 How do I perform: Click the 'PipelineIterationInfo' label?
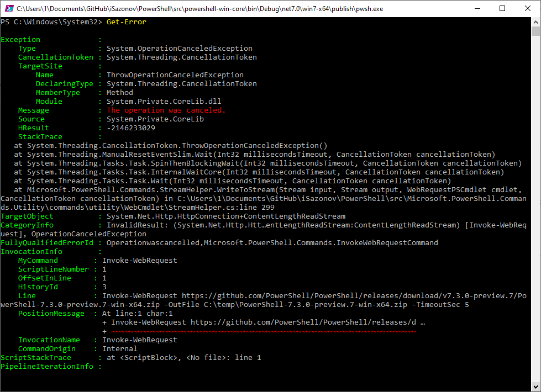[x=47, y=367]
